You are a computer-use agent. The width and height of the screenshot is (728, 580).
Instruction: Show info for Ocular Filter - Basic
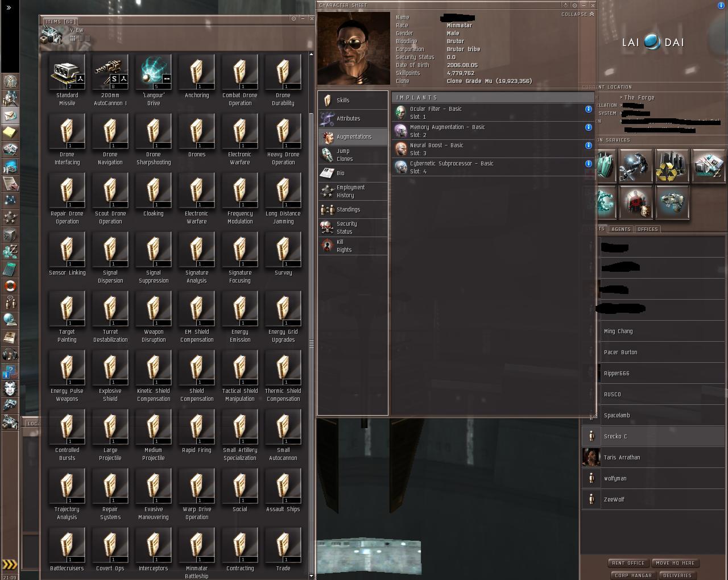point(589,109)
